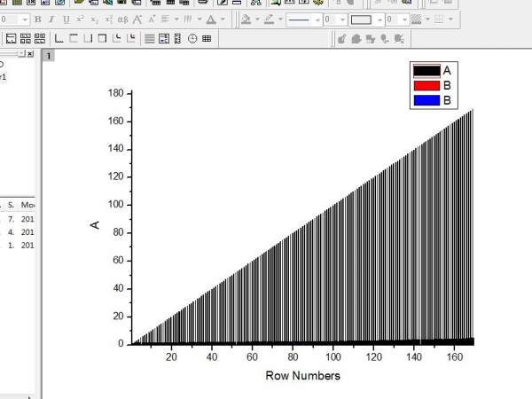Increase font size with large A icon
The height and width of the screenshot is (399, 532).
[x=137, y=20]
